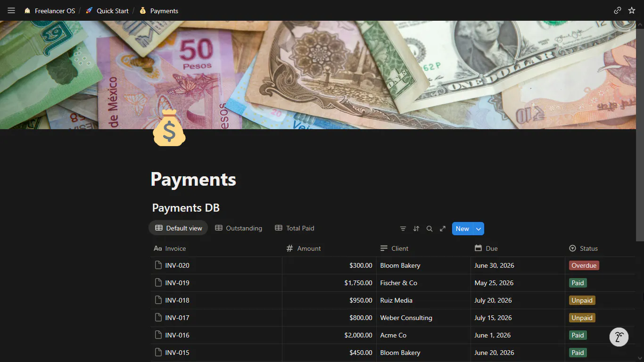Open page icon for INV-019
Viewport: 644px width, 362px height.
pyautogui.click(x=158, y=283)
